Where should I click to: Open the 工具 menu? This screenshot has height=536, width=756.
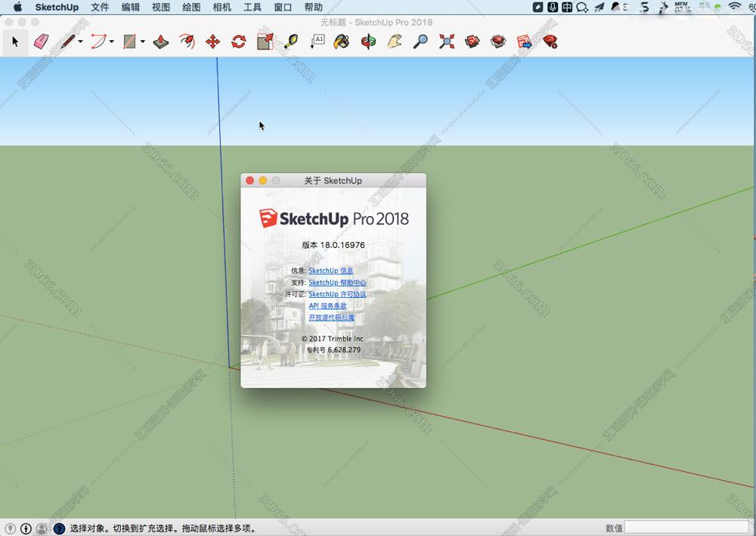pyautogui.click(x=253, y=8)
